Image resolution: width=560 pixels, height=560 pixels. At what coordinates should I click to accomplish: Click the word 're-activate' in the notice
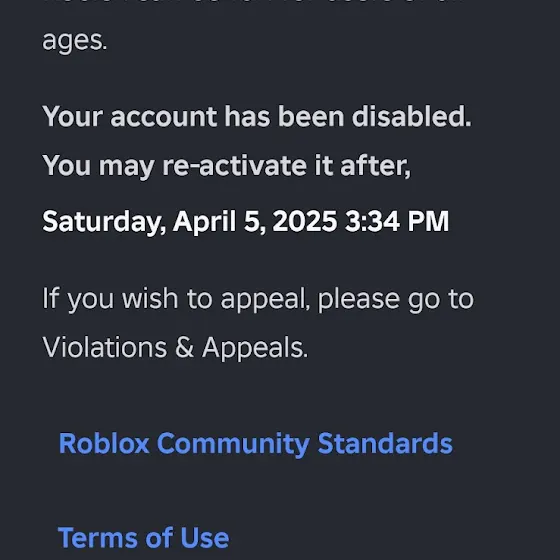pos(234,166)
